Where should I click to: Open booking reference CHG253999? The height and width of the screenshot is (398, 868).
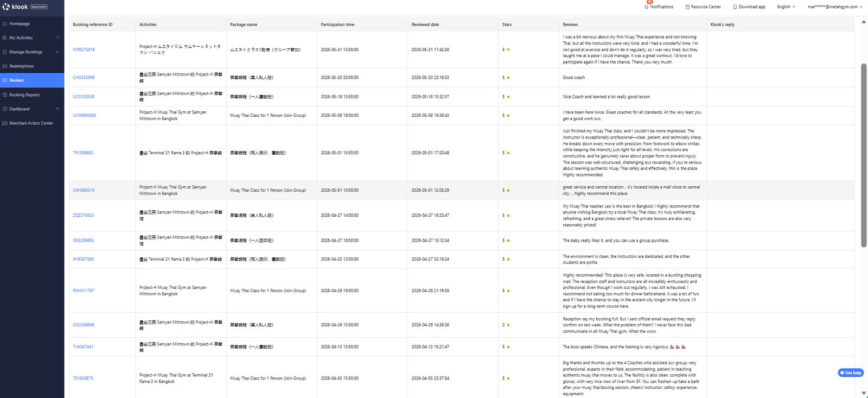[x=84, y=78]
